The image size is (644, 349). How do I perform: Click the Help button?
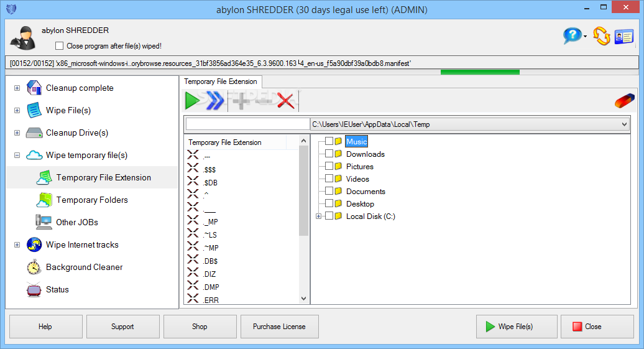coord(45,327)
